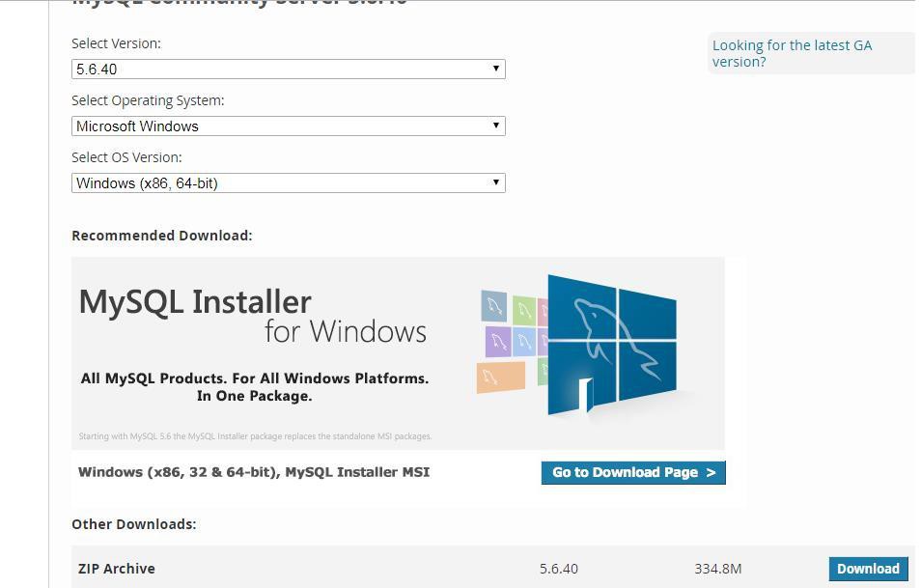This screenshot has width=921, height=588.
Task: Click the 5.6.40 version in the ZIP Archive row
Action: pos(559,569)
